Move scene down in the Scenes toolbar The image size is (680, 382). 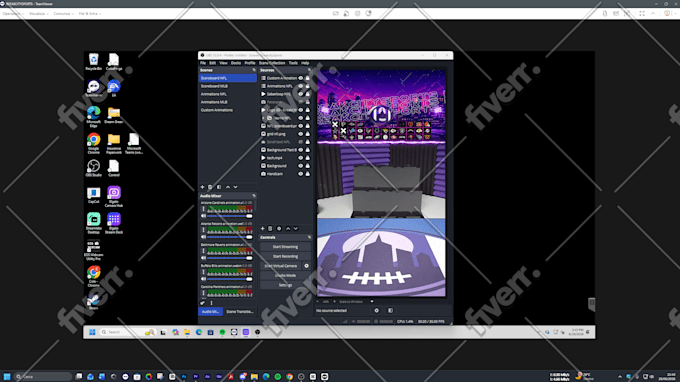tap(235, 187)
